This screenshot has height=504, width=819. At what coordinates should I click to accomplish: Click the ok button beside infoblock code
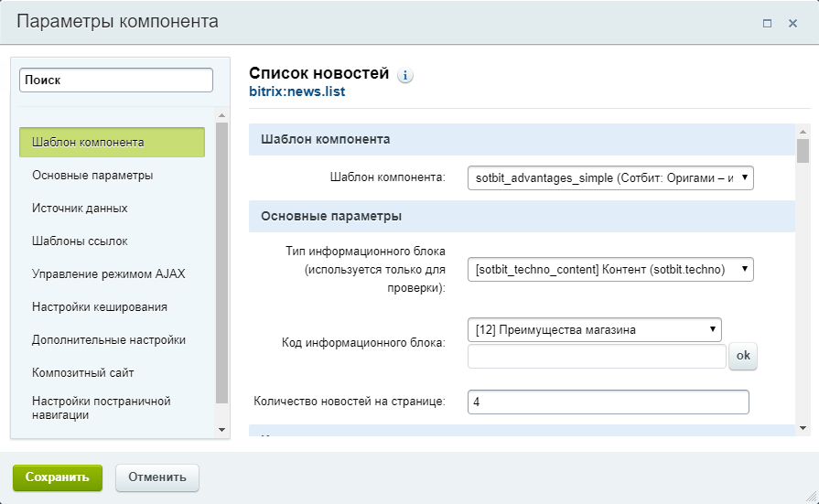pos(743,356)
